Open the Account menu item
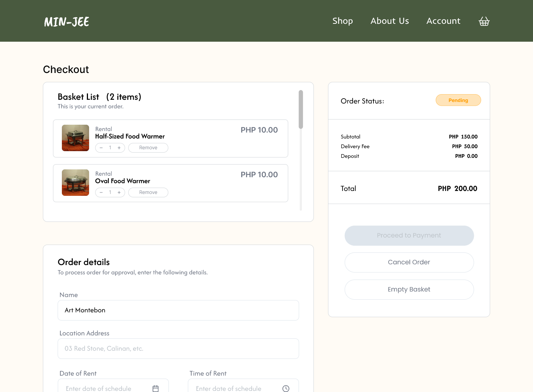The height and width of the screenshot is (392, 533). [x=443, y=21]
